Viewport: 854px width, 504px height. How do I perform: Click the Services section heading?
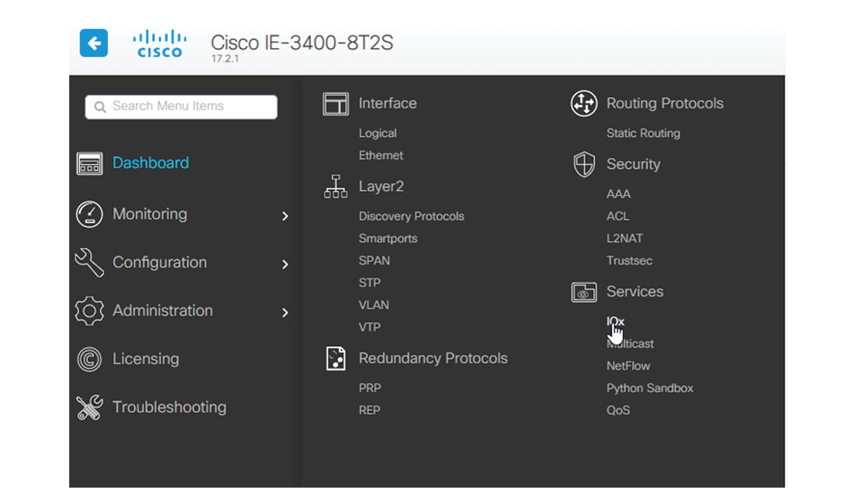[x=635, y=291]
